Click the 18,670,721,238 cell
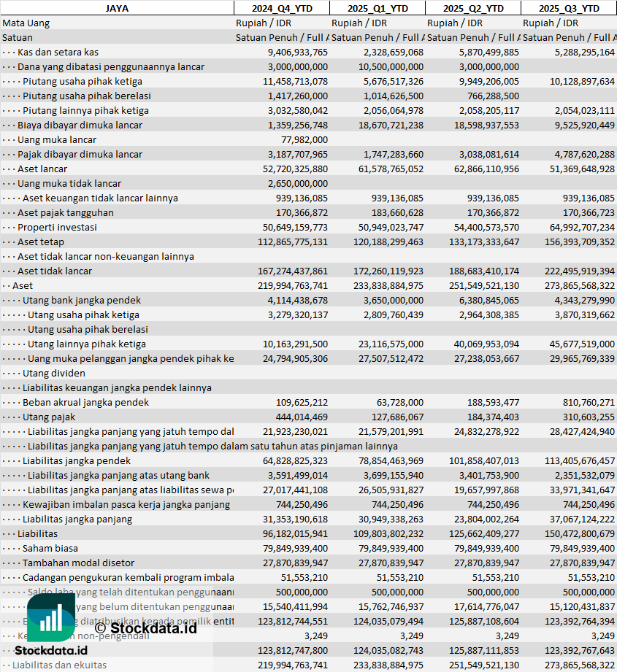 tap(391, 125)
